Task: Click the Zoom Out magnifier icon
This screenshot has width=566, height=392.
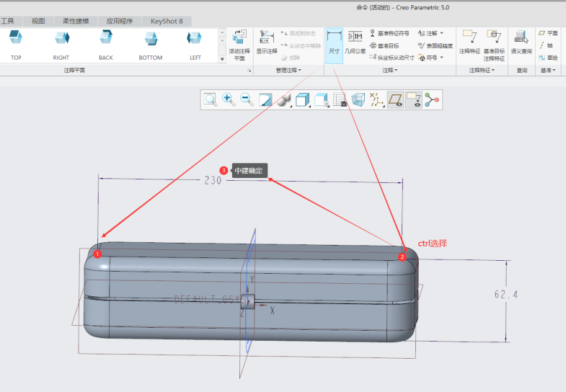Action: pos(247,99)
